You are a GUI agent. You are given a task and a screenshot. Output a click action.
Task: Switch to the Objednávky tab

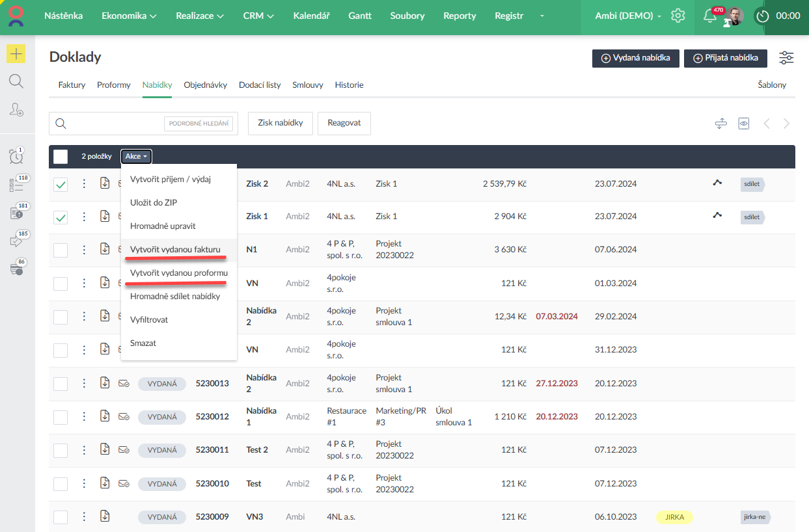[205, 85]
